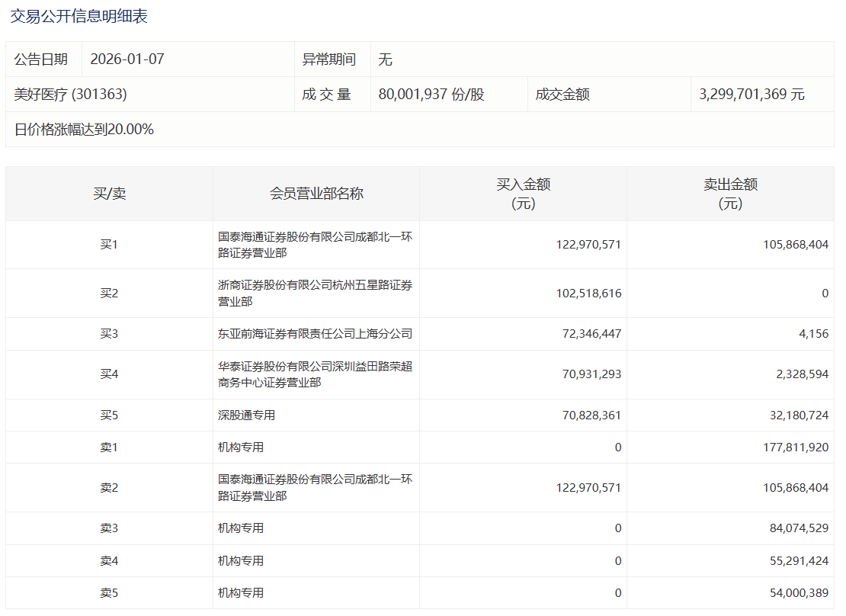Select the turnover amount 3,299,701,369 元
846x616 pixels.
point(751,95)
